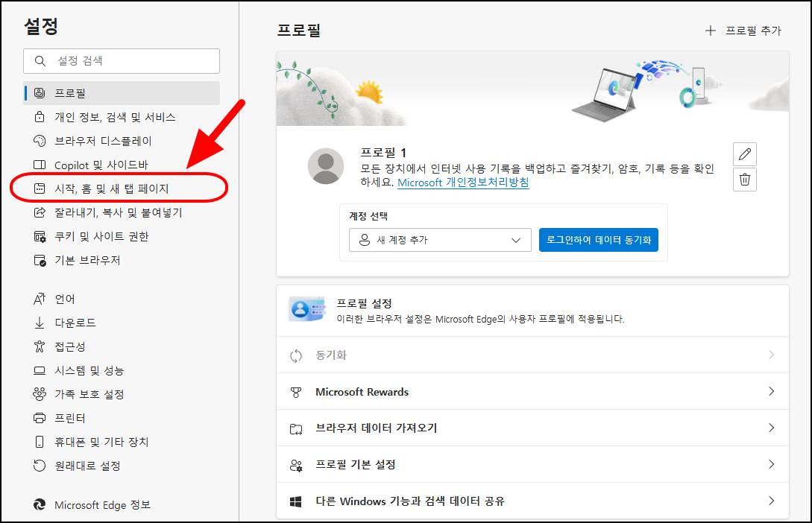Open 휴대폰 및 기타 장치 settings
Screen dimensions: 812x523
point(122,442)
